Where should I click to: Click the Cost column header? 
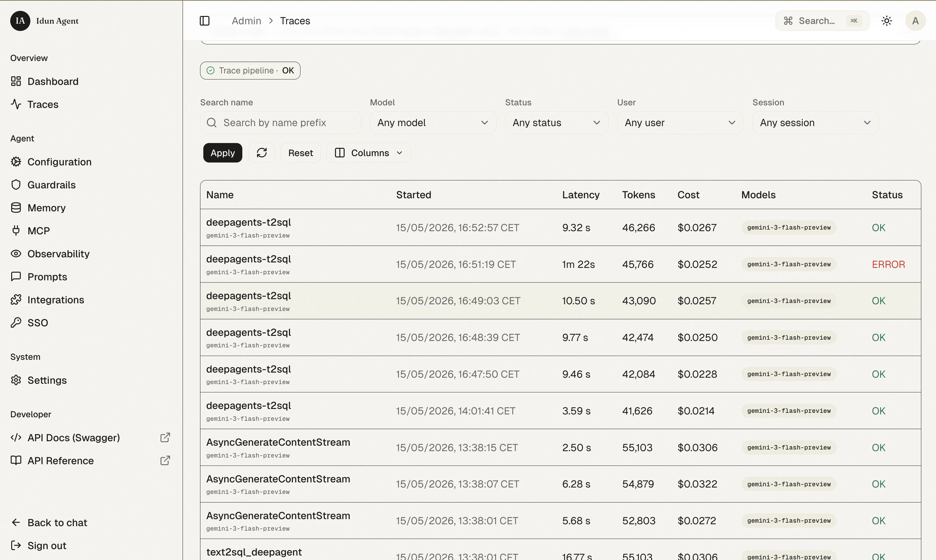coord(688,195)
